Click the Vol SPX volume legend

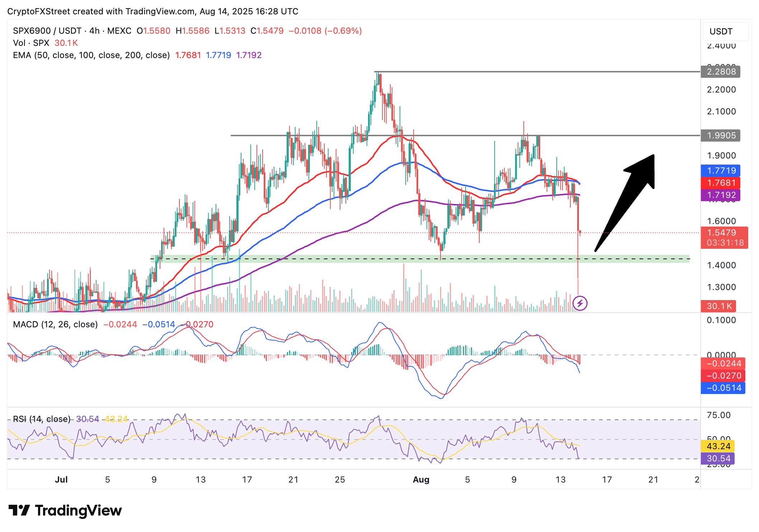pyautogui.click(x=31, y=43)
